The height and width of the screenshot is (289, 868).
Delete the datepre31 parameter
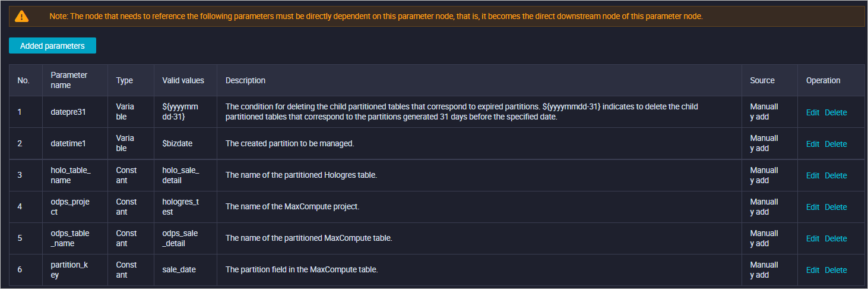(835, 112)
